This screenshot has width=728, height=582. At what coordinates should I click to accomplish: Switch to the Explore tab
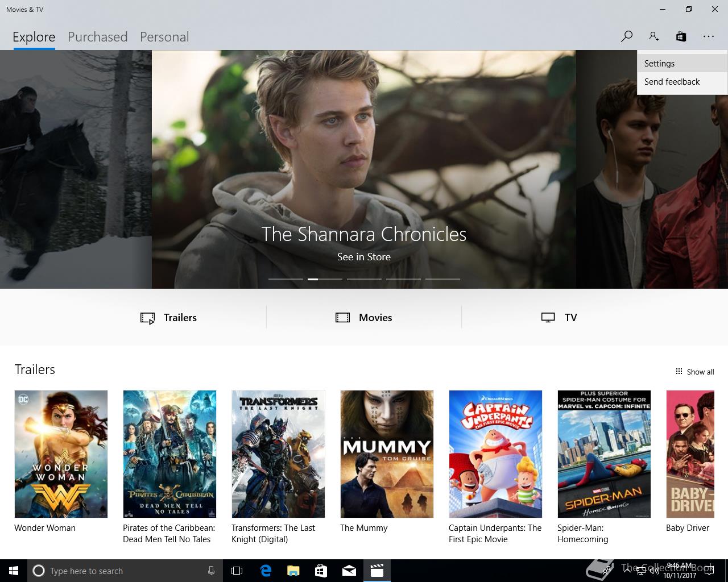34,37
